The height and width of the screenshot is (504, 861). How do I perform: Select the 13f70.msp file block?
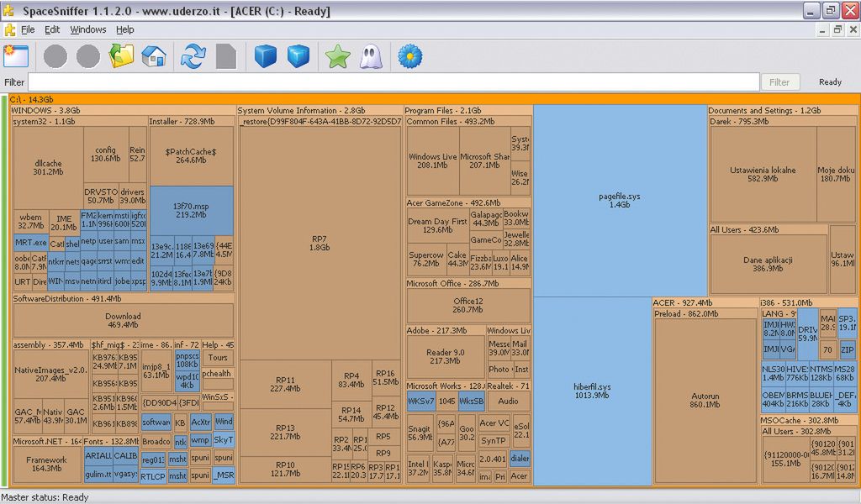click(x=191, y=210)
